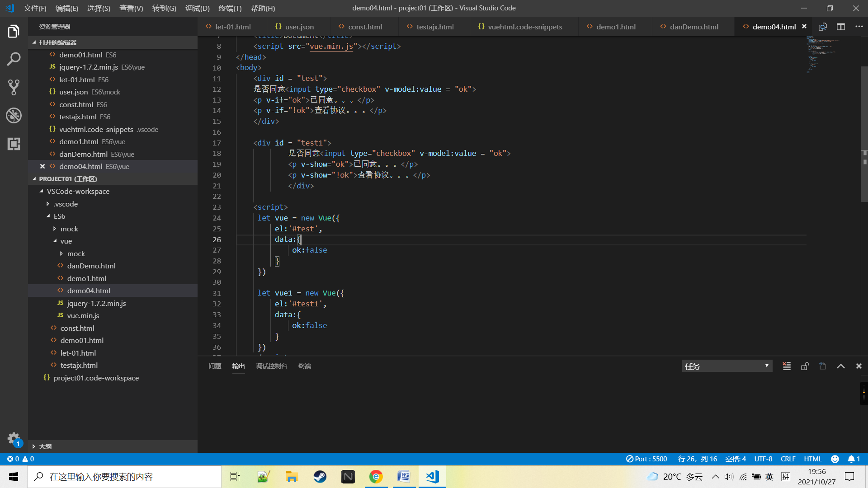This screenshot has width=868, height=488.
Task: Open the Debug view icon
Action: click(14, 116)
